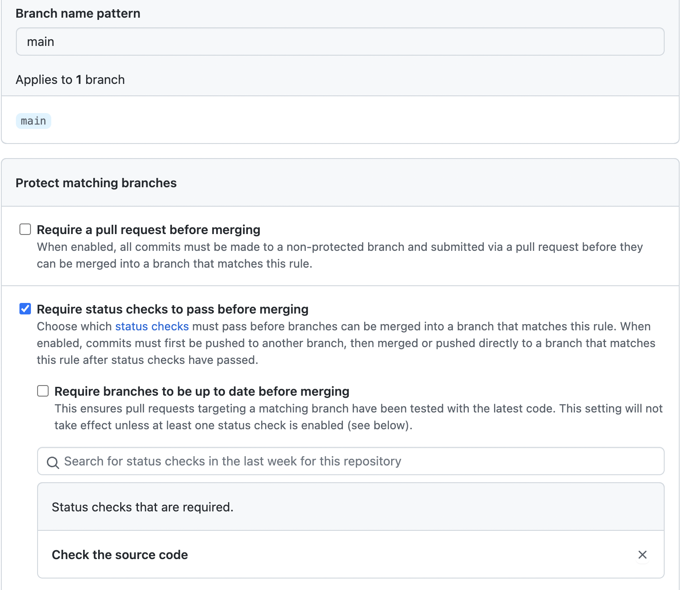Screen dimensions: 700x590
Task: Click the "Status checks that are required." header
Action: pos(142,507)
